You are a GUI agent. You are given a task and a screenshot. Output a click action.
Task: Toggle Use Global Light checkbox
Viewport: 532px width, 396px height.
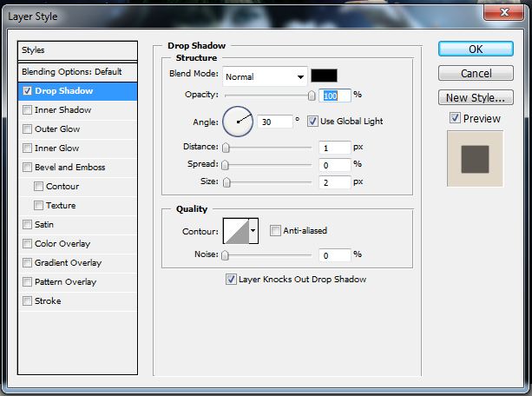click(312, 122)
